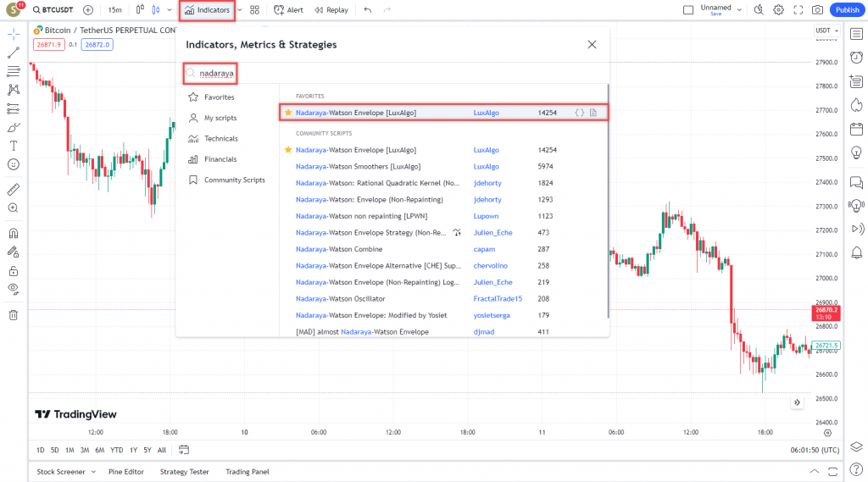
Task: Activate the zoom in tool
Action: point(14,208)
